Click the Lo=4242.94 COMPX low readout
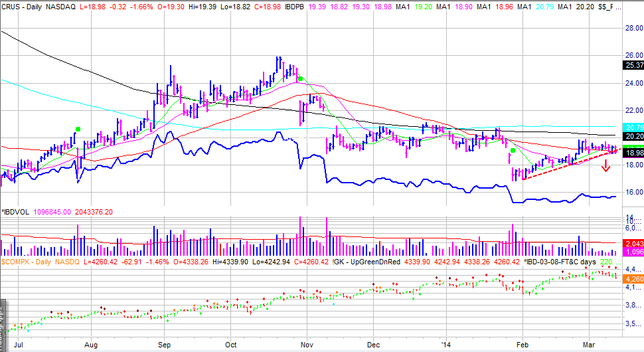The width and height of the screenshot is (644, 352). (x=270, y=262)
